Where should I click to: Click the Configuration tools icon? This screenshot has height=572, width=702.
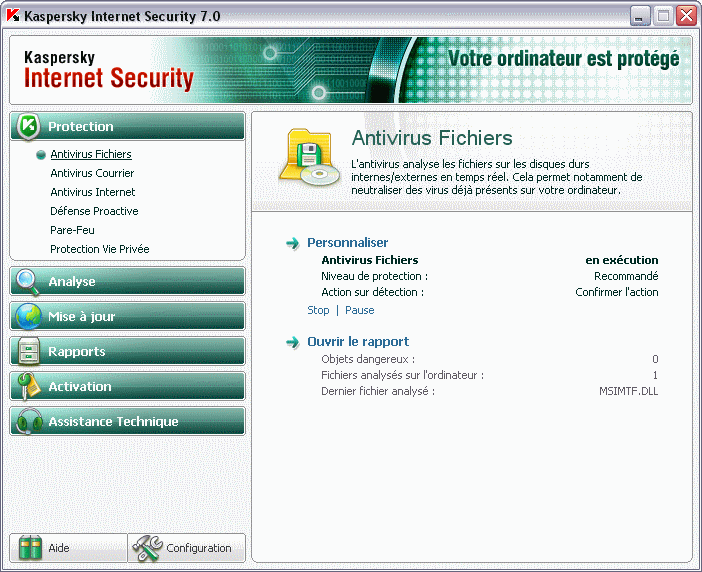[147, 548]
